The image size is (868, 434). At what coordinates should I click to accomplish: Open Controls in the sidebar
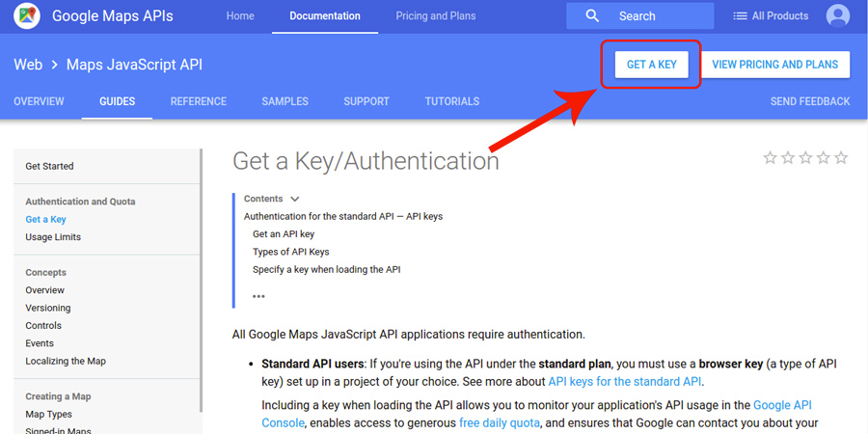(43, 326)
